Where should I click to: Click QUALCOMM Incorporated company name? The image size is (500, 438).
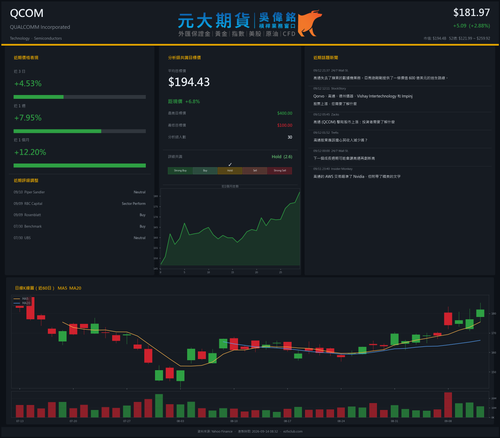[40, 27]
